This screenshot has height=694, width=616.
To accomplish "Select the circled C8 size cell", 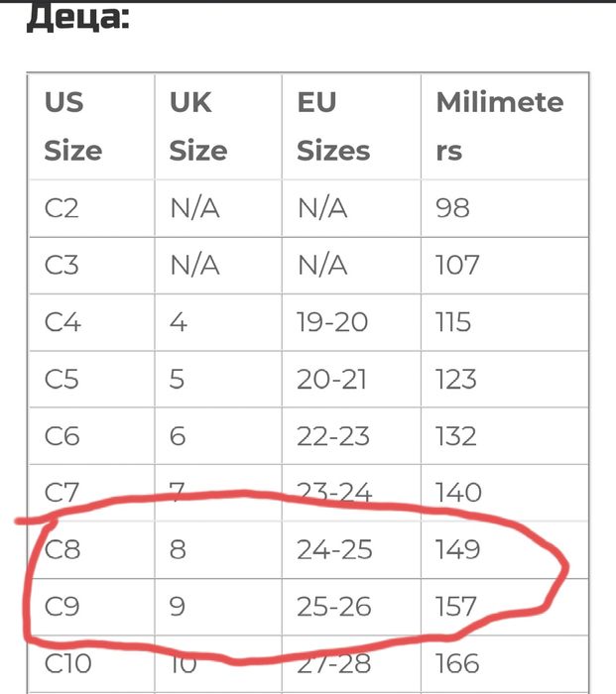I will [x=62, y=549].
